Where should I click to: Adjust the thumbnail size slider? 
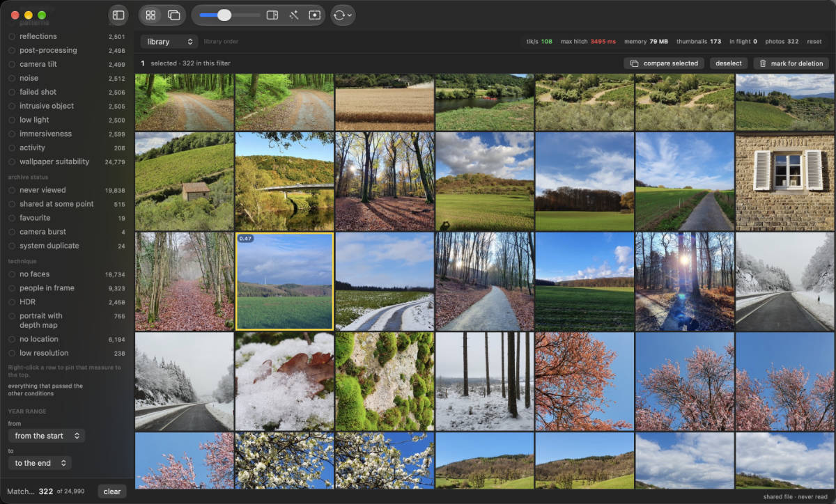coord(230,15)
